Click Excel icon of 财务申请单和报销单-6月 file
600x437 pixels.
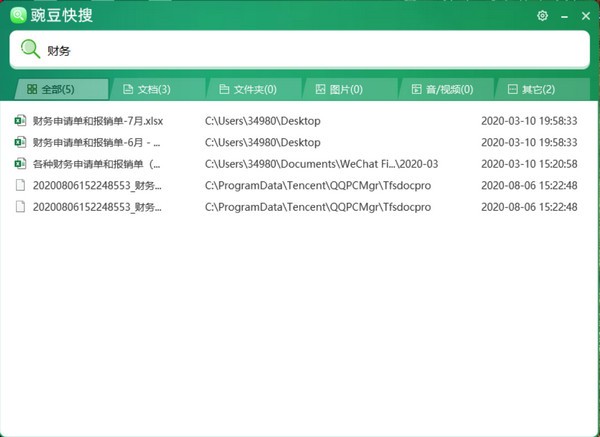coord(20,142)
